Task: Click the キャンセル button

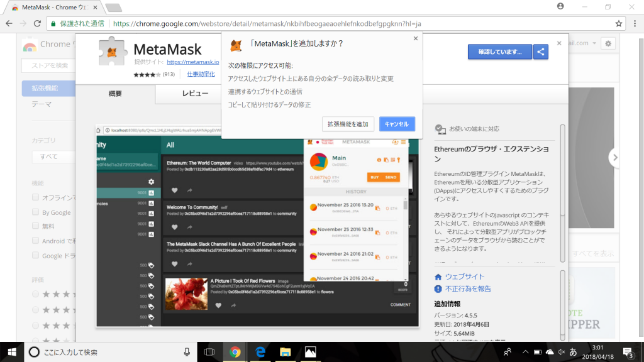Action: (x=397, y=124)
